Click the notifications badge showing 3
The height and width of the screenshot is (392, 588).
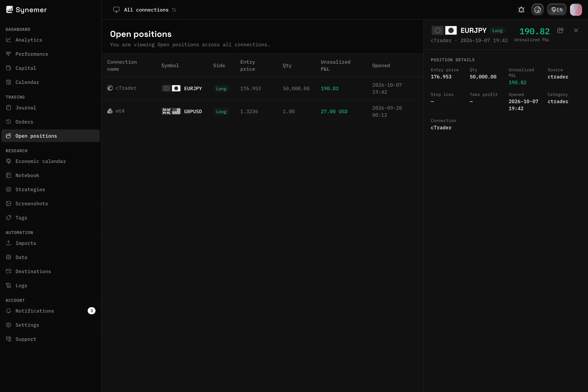point(92,311)
